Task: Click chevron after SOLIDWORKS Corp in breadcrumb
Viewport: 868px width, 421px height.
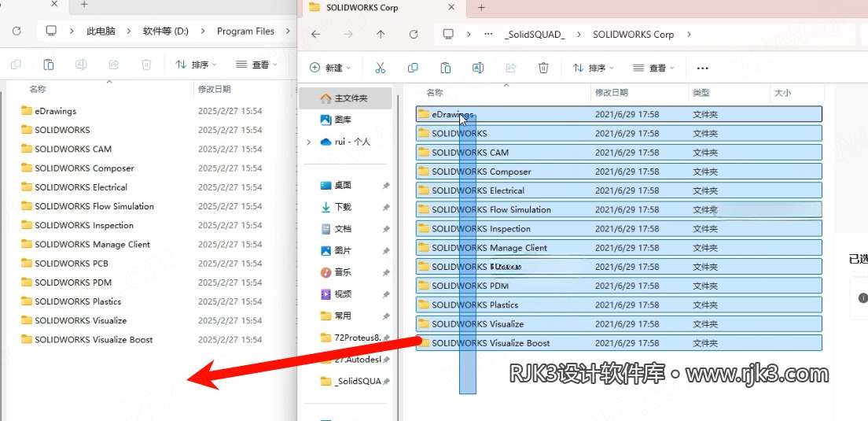Action: tap(689, 35)
